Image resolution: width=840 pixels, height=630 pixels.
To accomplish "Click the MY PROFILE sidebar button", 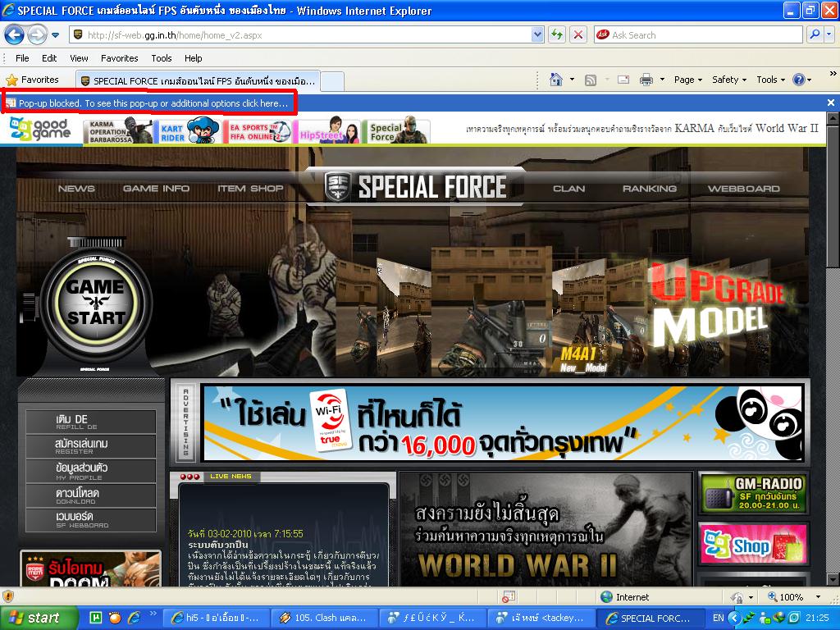I will (90, 471).
